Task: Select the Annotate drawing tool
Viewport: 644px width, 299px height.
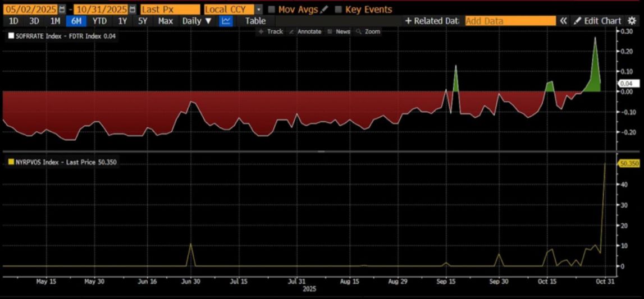Action: pyautogui.click(x=306, y=31)
